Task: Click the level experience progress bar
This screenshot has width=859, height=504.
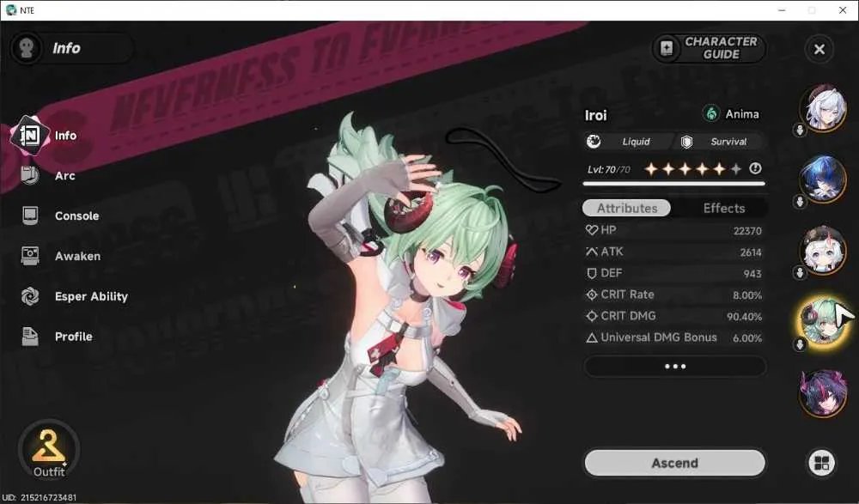Action: [x=673, y=184]
